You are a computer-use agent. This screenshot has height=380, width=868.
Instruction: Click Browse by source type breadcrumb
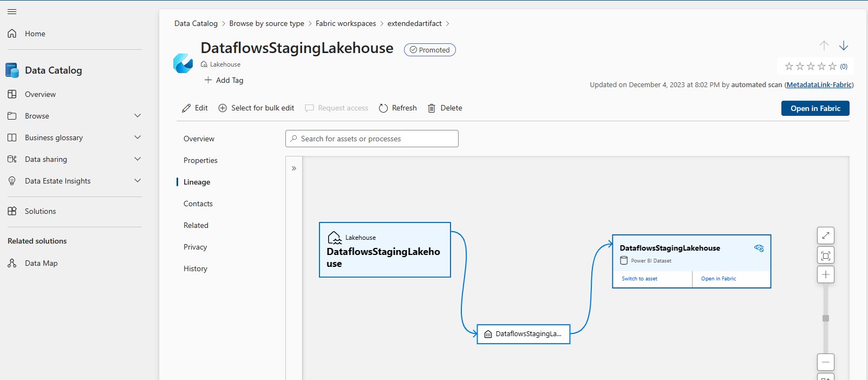pyautogui.click(x=266, y=23)
